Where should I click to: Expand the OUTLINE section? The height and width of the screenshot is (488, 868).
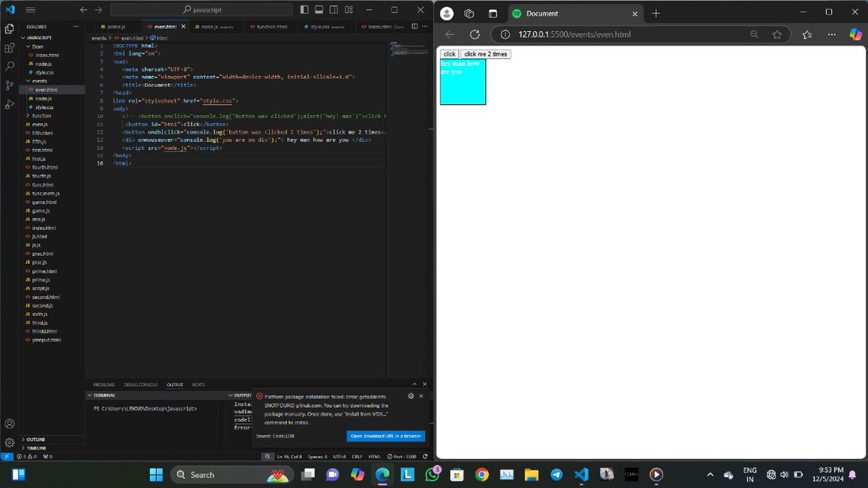coord(34,439)
